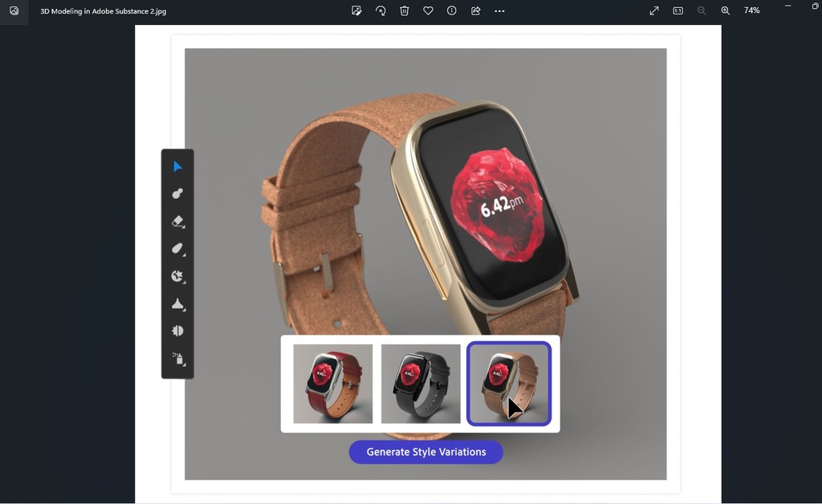Image resolution: width=822 pixels, height=504 pixels.
Task: Minimize the Photos window
Action: tap(788, 6)
